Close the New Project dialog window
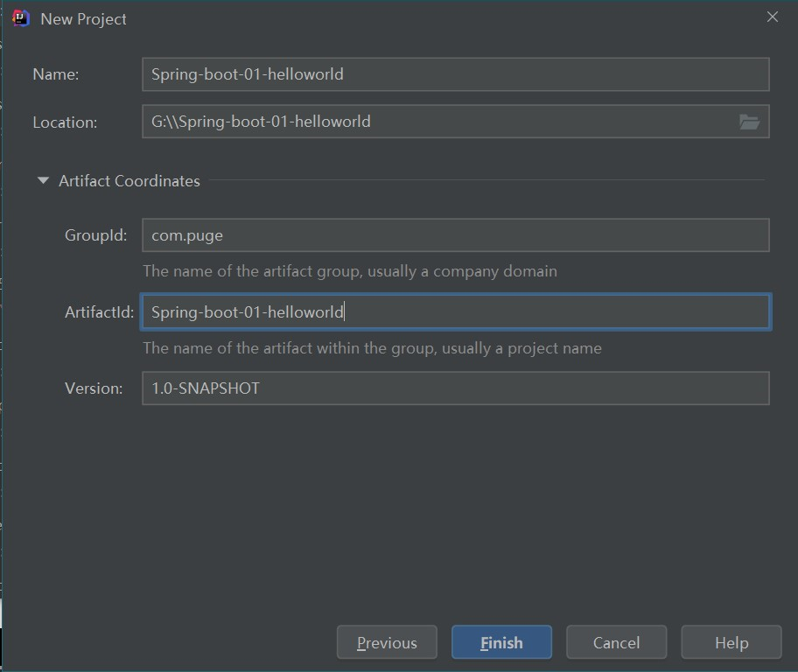 [772, 17]
